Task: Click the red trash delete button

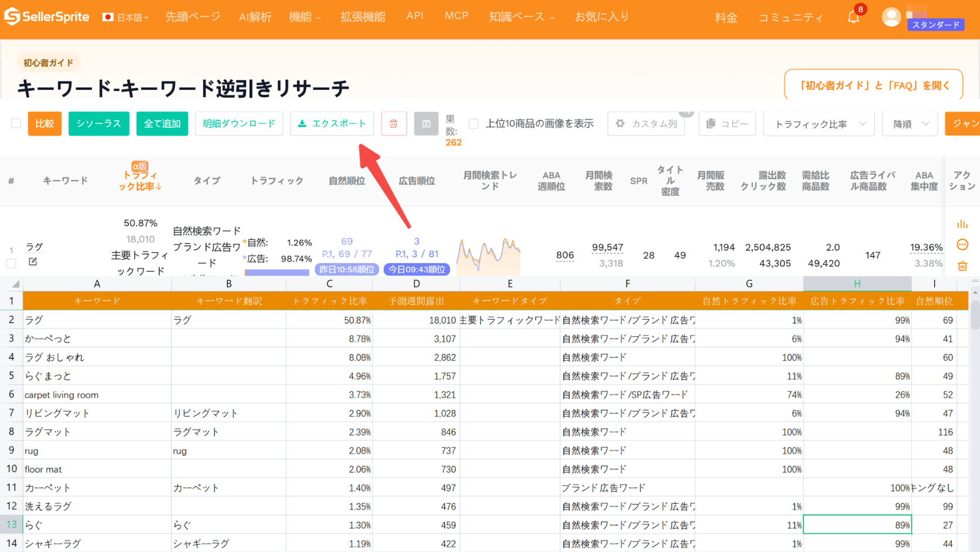Action: coord(394,124)
